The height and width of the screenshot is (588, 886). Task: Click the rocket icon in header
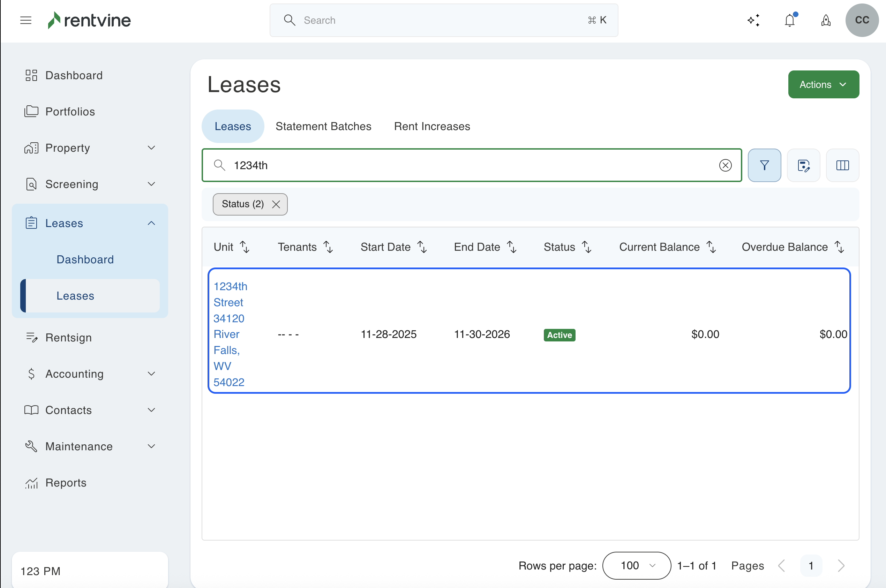click(826, 20)
